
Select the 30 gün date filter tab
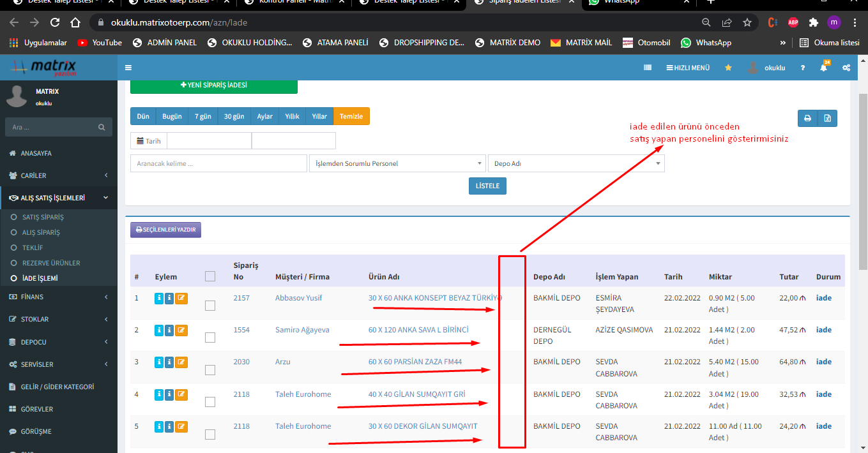[x=234, y=116]
